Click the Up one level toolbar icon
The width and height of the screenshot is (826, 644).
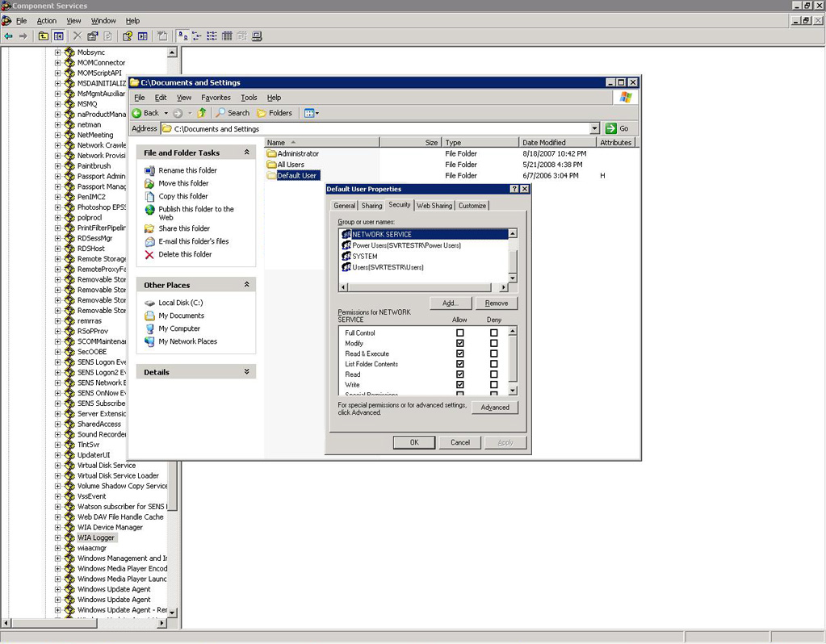[43, 36]
